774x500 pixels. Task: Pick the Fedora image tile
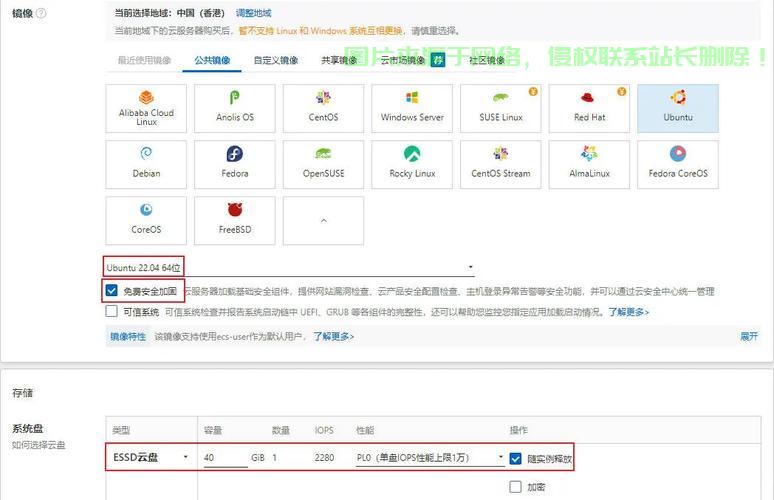pos(234,164)
